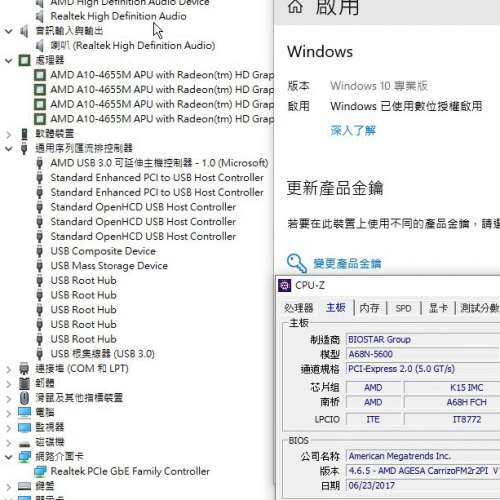Open the memory tab in CPU-Z
Viewport: 500px width, 500px height.
point(369,307)
